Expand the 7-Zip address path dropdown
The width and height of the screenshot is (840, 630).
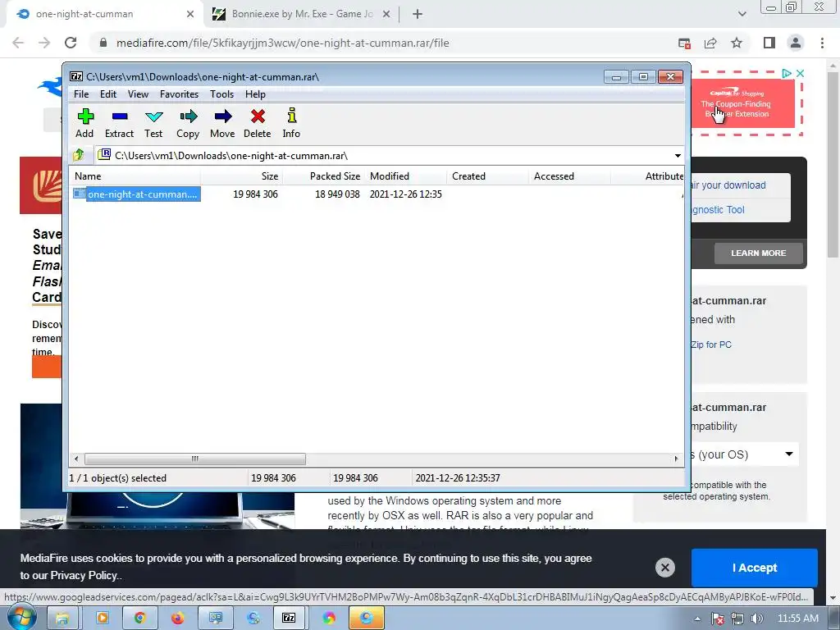click(678, 155)
